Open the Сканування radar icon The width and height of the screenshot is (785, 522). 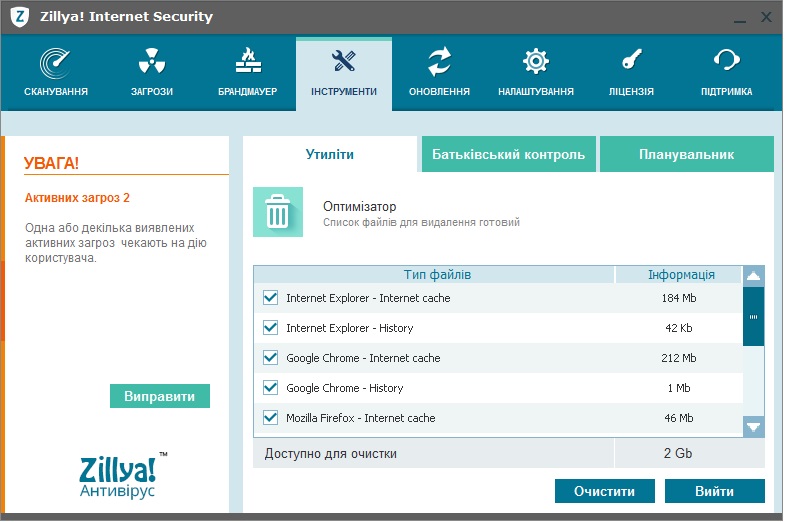pos(55,63)
